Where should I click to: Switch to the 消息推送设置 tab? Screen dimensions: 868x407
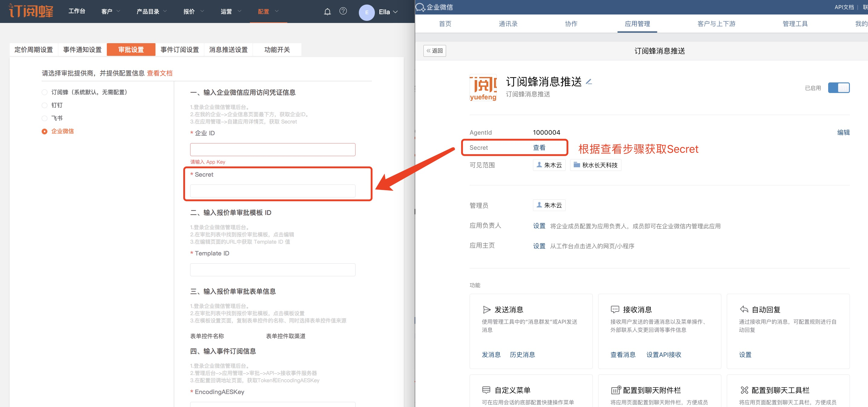tap(228, 50)
